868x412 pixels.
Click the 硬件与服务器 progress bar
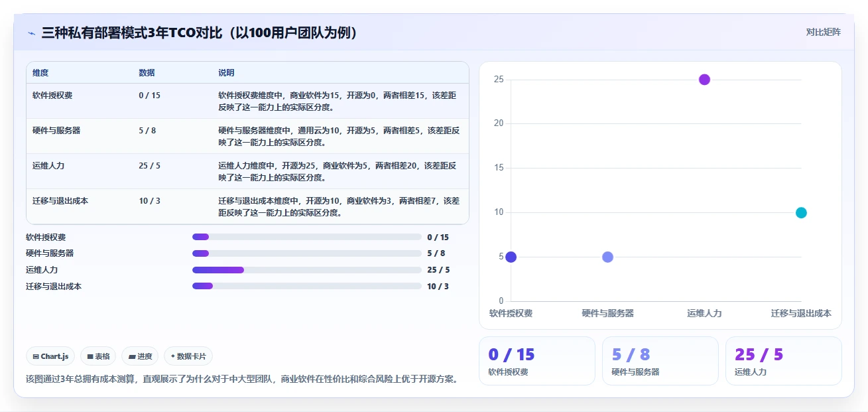[307, 253]
